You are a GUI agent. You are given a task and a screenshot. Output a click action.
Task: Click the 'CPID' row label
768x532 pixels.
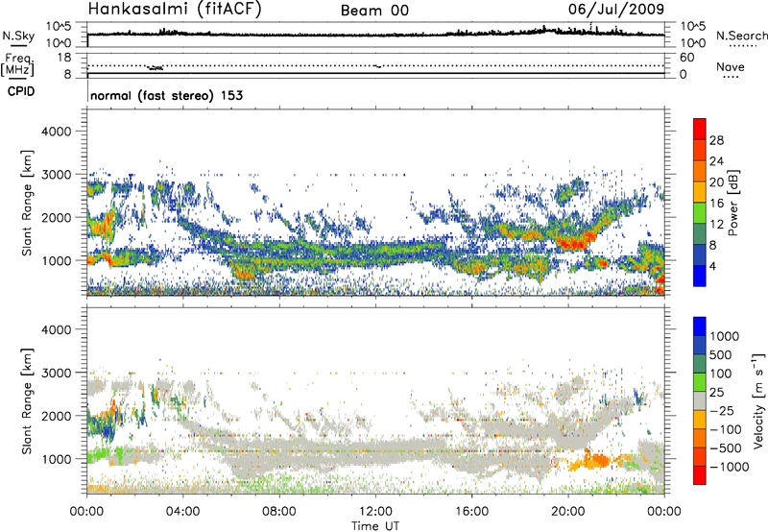pyautogui.click(x=21, y=91)
